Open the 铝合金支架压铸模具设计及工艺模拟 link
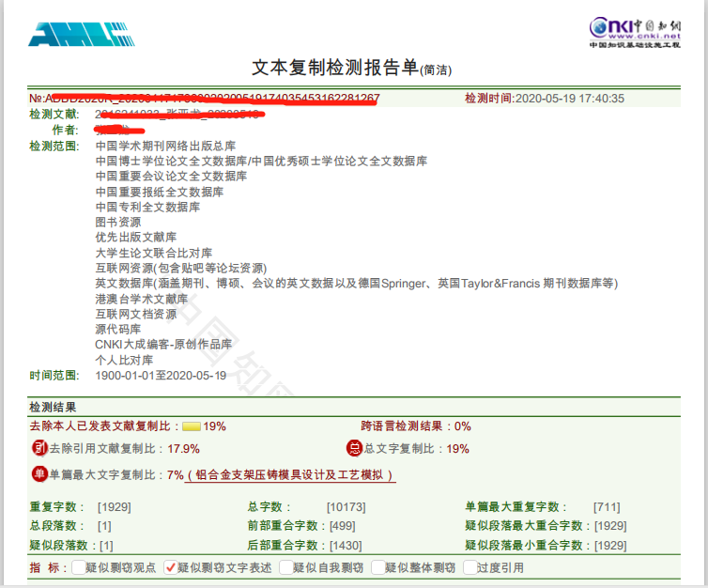 coord(290,475)
